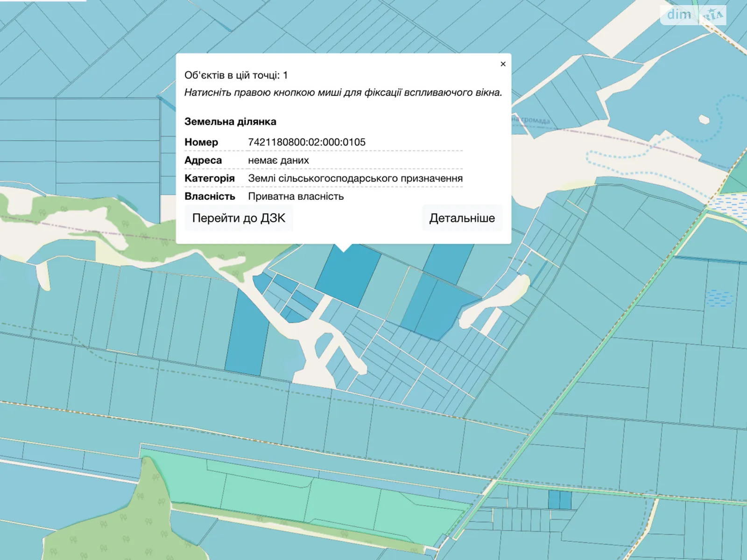This screenshot has height=560, width=747.
Task: Click cadastral number 7421180800:02:000:0105
Action: [x=306, y=142]
